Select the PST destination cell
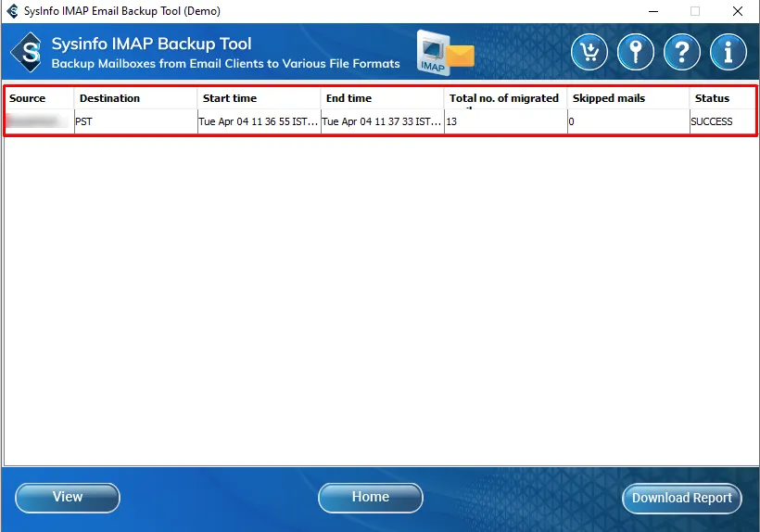Screen dimensions: 760x532 tap(135, 121)
